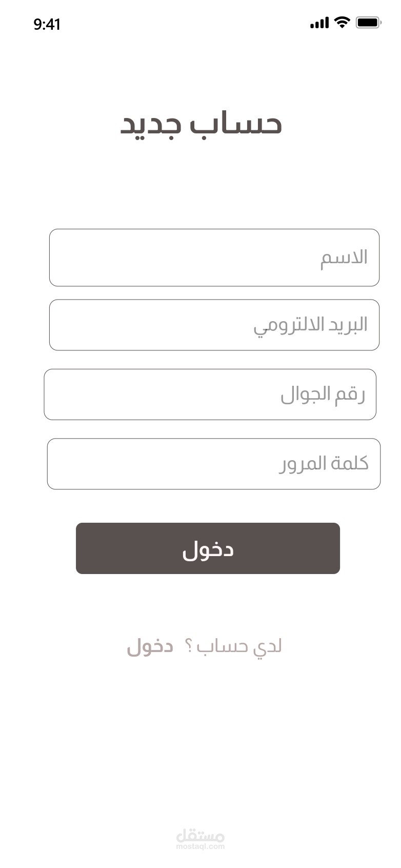Screen dimensions: 401x868
Task: Click the word جديد in the heading
Action: click(x=151, y=126)
